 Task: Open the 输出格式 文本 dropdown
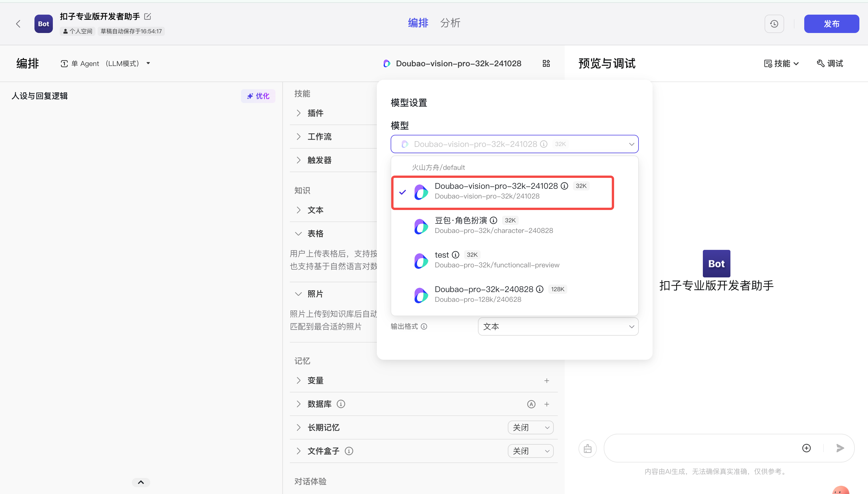558,326
